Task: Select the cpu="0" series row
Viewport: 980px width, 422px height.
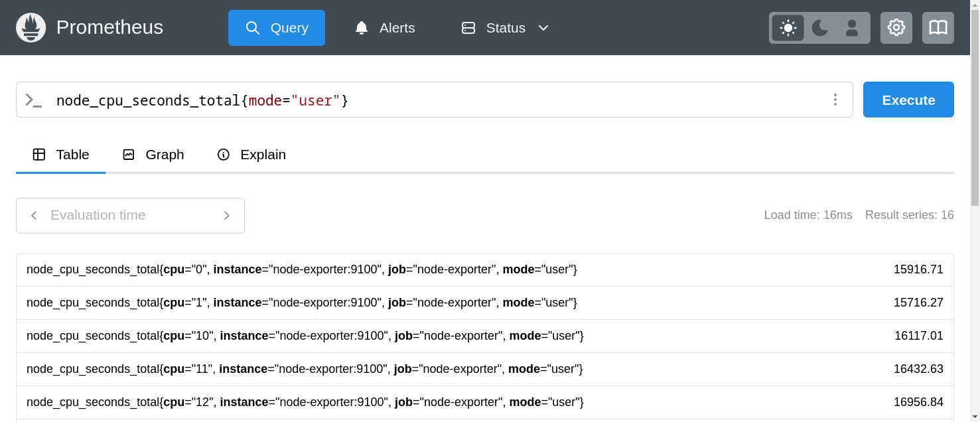Action: click(x=485, y=270)
